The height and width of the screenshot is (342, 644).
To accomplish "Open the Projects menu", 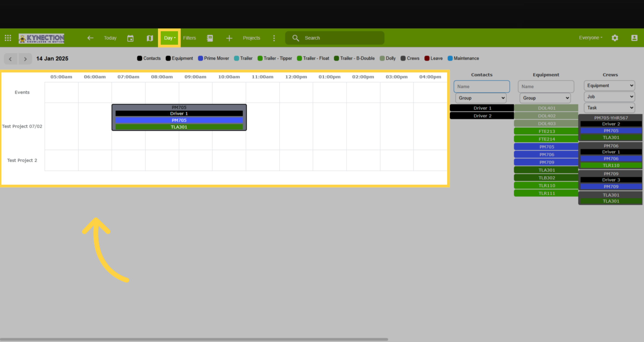I will 251,38.
